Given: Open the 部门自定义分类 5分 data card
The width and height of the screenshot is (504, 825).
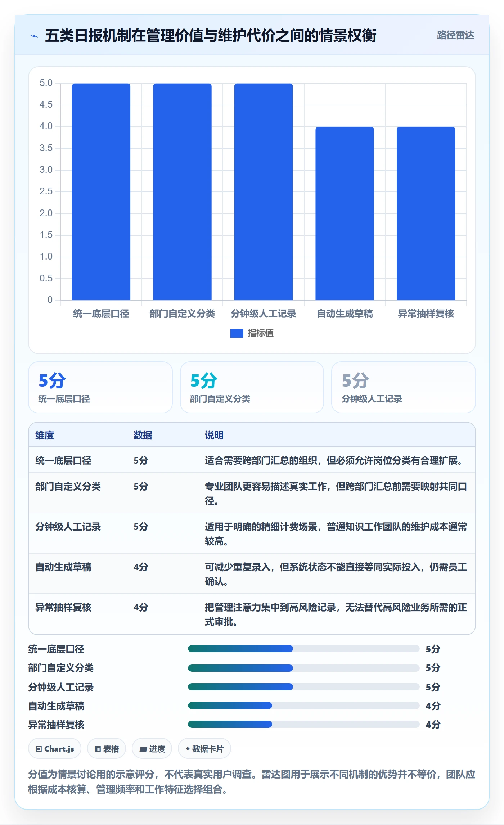Looking at the screenshot, I should click(252, 387).
